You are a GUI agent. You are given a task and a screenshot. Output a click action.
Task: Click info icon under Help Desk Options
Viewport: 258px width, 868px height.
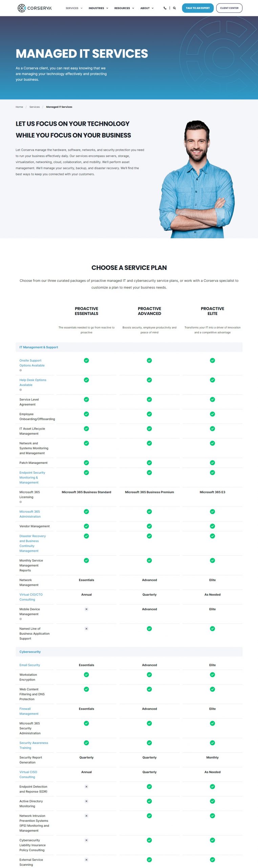(21, 390)
